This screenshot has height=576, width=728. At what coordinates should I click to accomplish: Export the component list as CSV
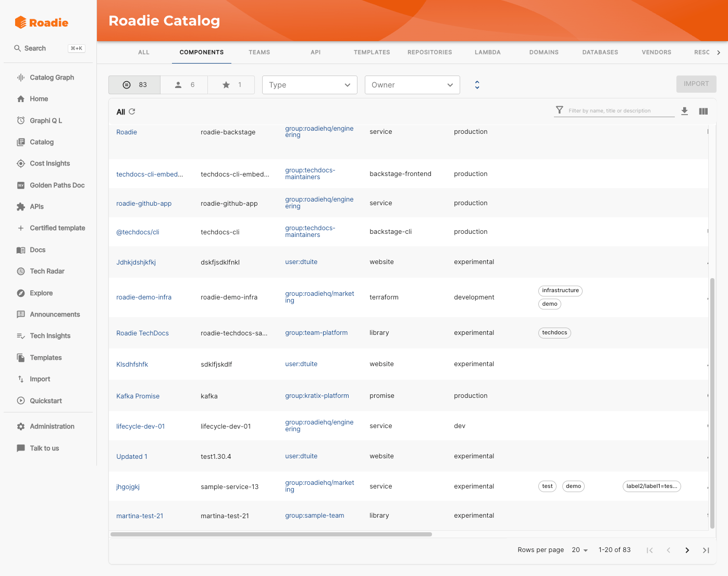tap(684, 110)
